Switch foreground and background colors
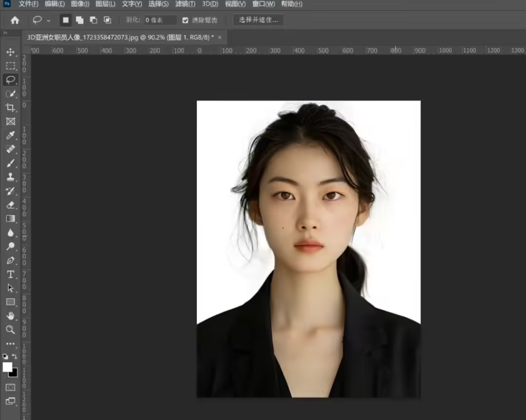The width and height of the screenshot is (526, 420). pos(14,356)
